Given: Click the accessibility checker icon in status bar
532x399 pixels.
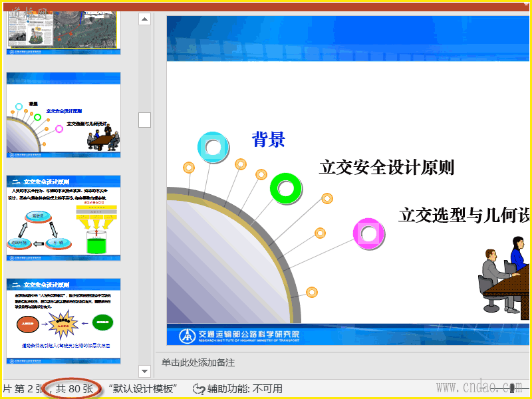Looking at the screenshot, I should coord(198,389).
